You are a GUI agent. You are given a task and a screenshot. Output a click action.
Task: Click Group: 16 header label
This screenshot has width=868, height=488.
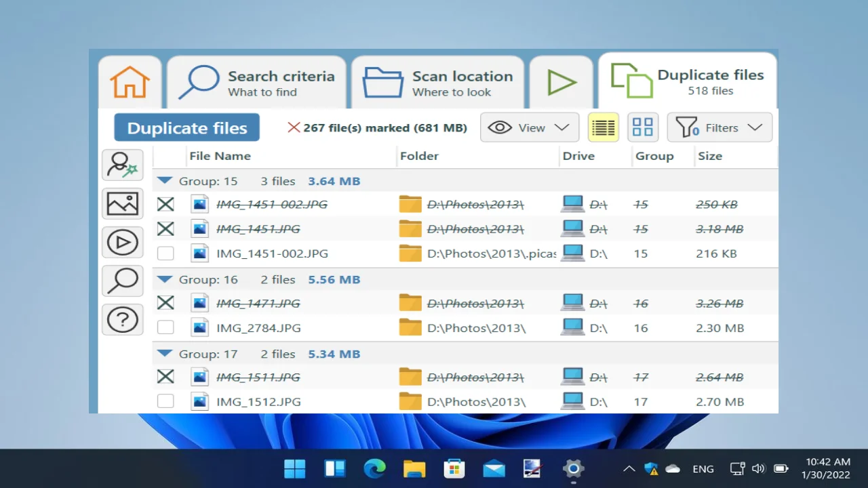coord(208,279)
